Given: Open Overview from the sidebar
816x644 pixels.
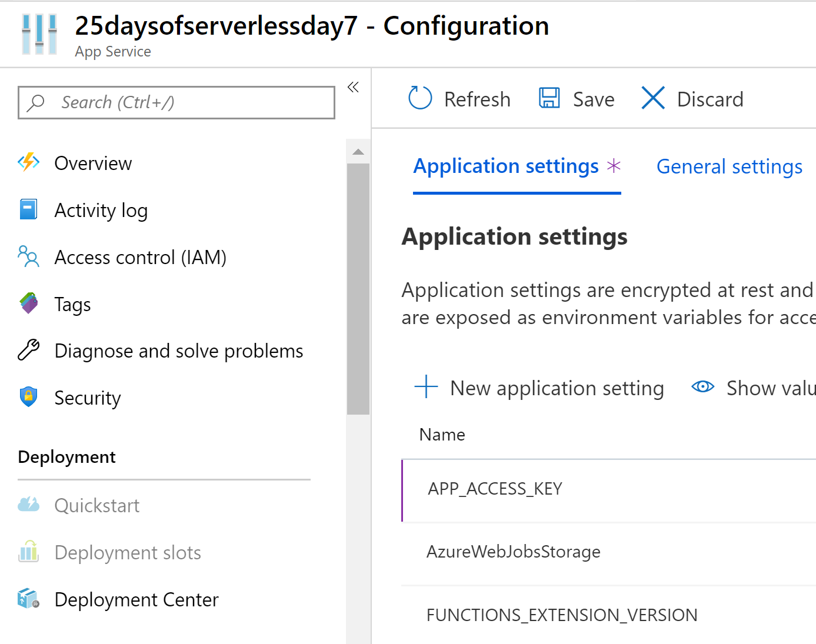Looking at the screenshot, I should click(x=93, y=163).
